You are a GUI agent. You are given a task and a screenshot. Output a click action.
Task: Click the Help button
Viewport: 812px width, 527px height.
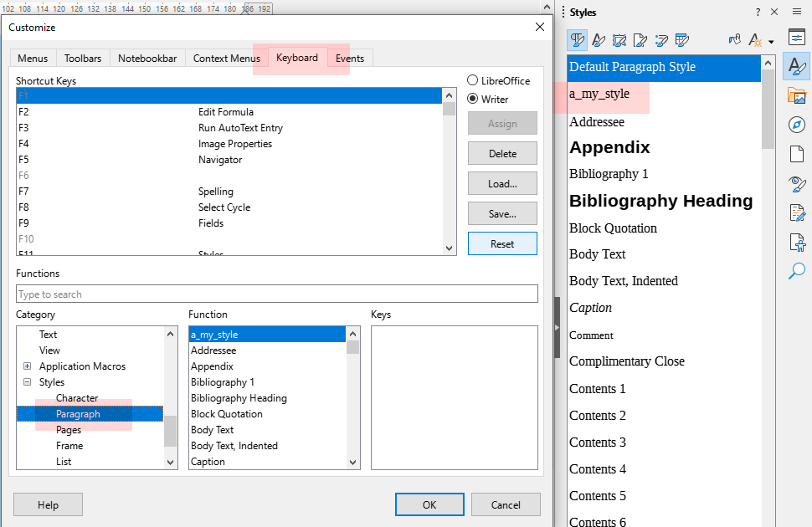(49, 504)
